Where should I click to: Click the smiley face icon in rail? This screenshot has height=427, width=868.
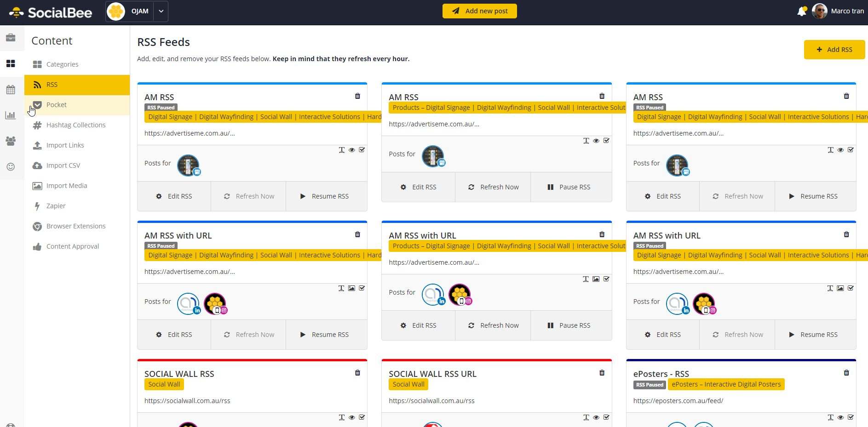[x=11, y=167]
